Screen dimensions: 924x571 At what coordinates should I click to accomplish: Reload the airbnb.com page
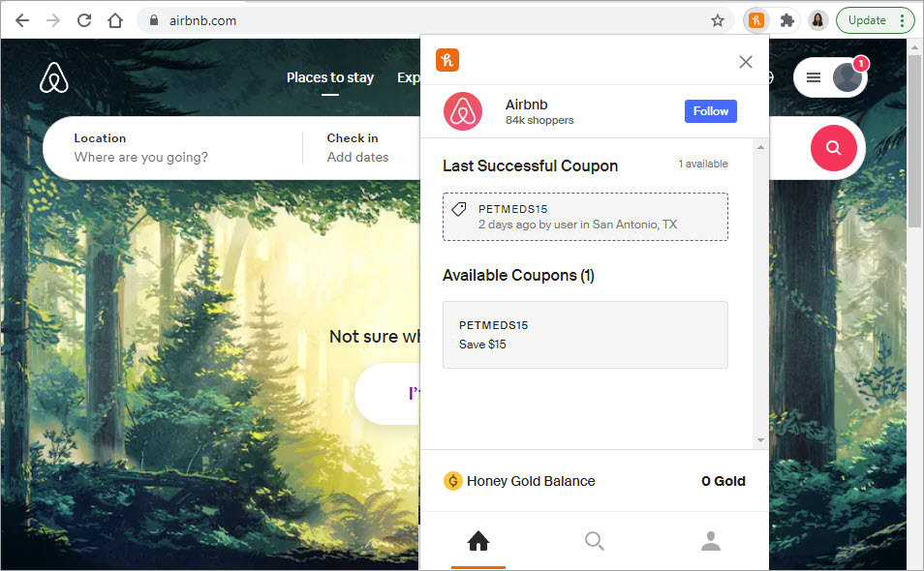[x=84, y=20]
